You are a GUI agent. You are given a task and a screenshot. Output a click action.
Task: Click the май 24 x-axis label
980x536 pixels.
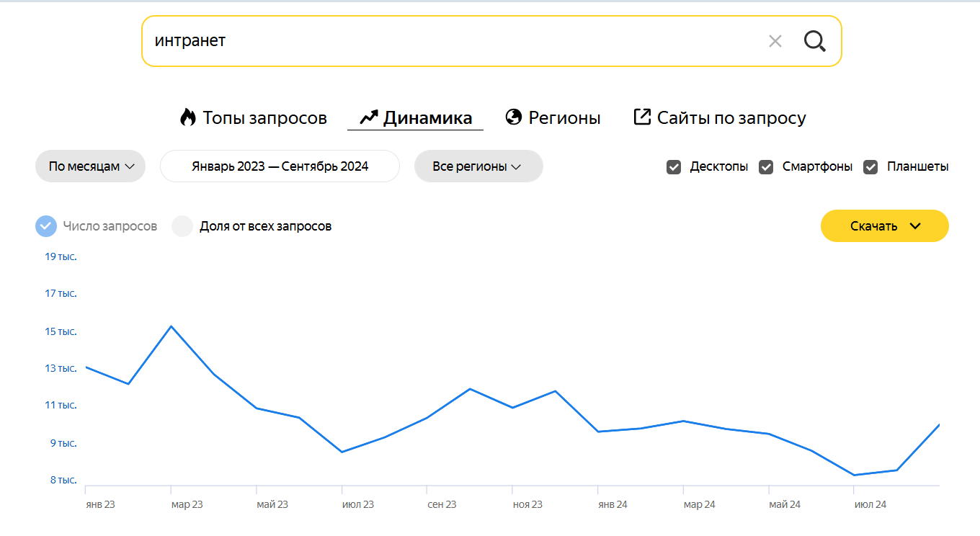pyautogui.click(x=785, y=504)
